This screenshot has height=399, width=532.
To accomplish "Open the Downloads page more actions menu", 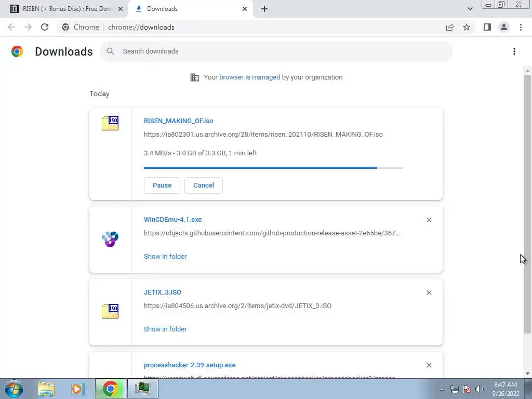I will tap(514, 51).
